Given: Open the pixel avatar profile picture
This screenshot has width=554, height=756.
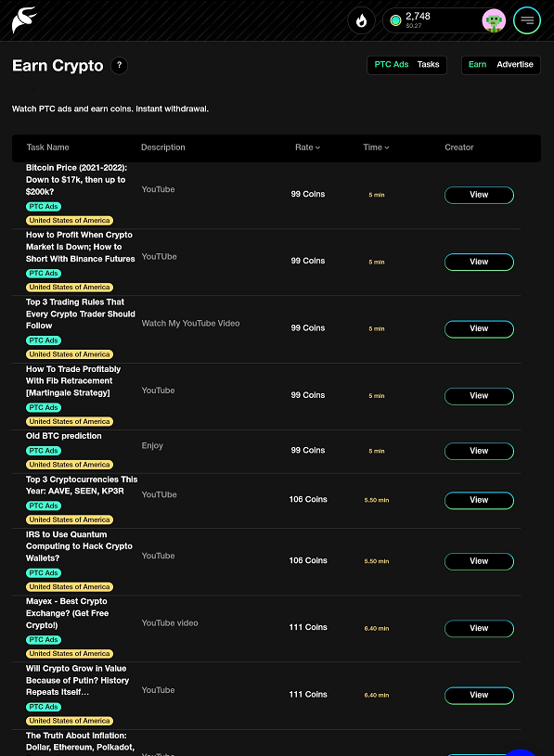Looking at the screenshot, I should click(494, 20).
